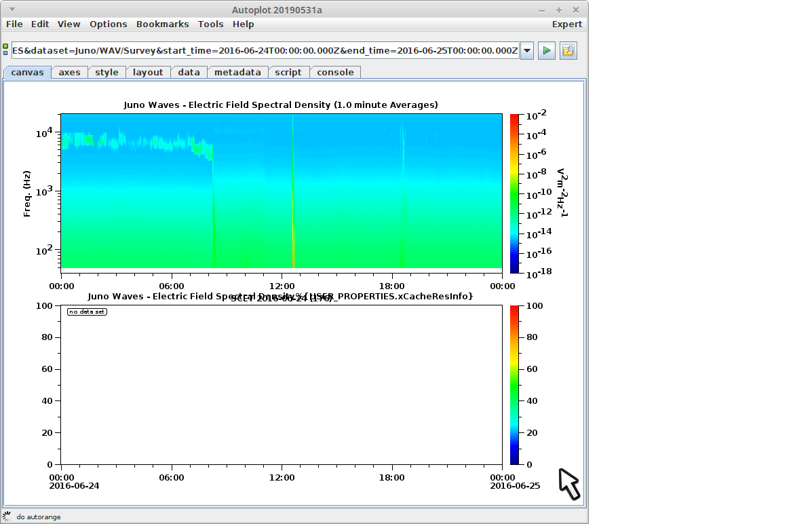Switch to the console tab
Screen dimensions: 812x524
pos(335,73)
